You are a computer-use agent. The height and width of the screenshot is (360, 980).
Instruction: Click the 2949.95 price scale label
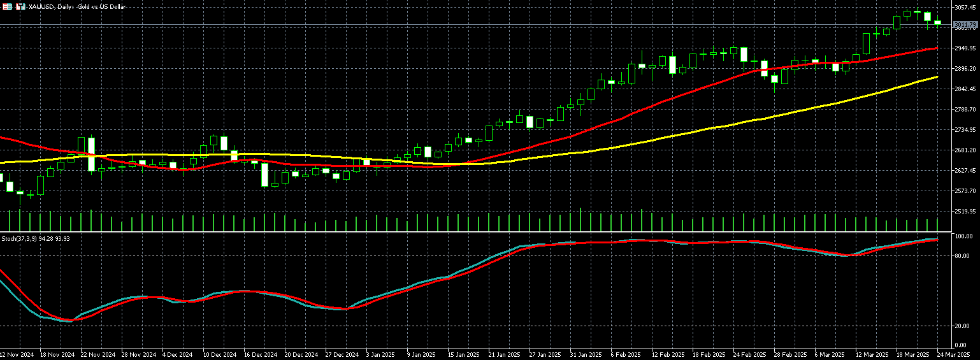click(x=965, y=48)
